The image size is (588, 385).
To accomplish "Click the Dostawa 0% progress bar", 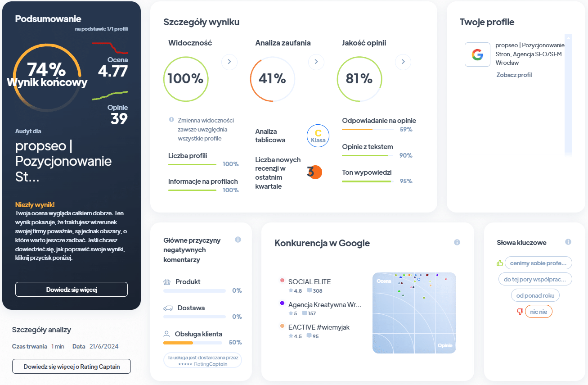I will coord(194,317).
